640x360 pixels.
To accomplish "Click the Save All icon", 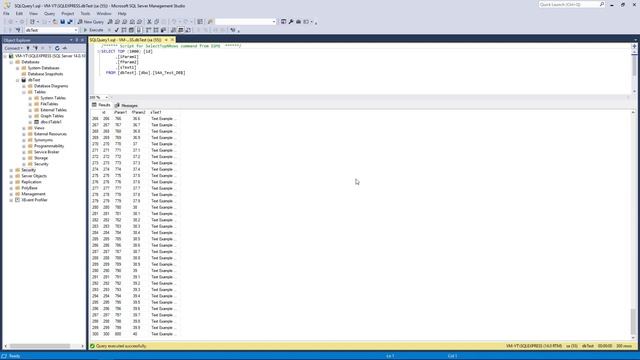I will pos(70,22).
